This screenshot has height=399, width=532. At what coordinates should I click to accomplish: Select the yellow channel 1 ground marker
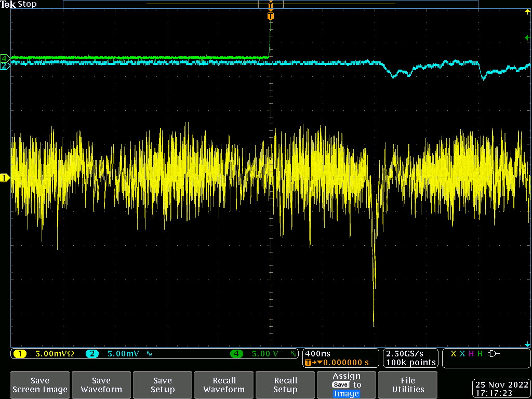(5, 178)
